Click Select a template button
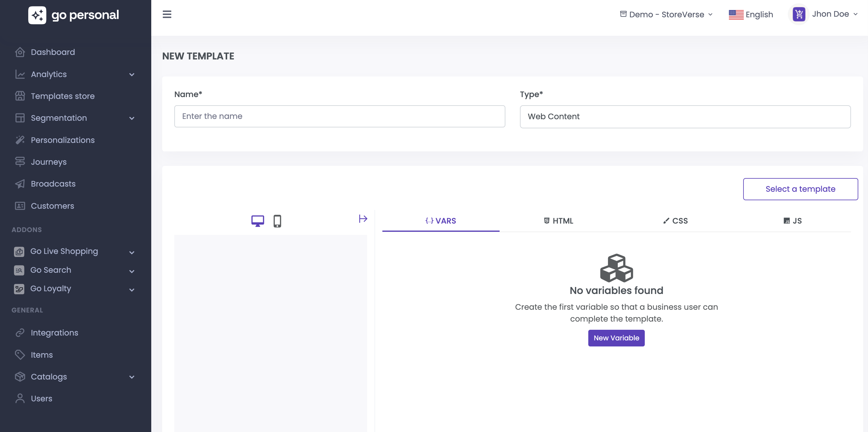Screen dimensions: 868x432 800,189
